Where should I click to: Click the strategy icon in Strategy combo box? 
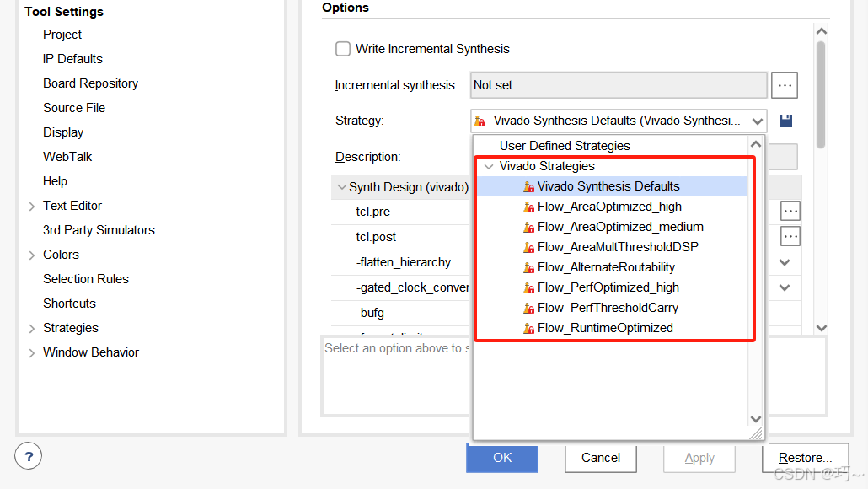click(480, 121)
